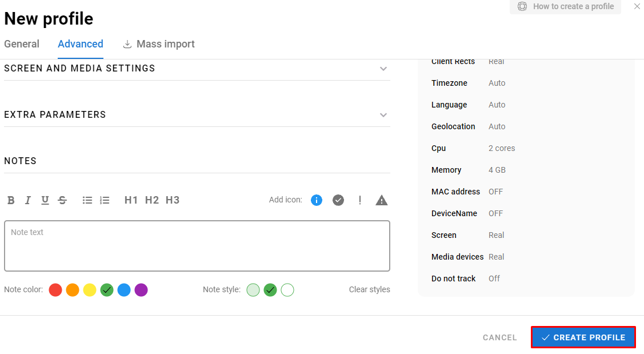Screen dimensions: 644x354
Task: Click the NOTES section heading
Action: point(21,161)
